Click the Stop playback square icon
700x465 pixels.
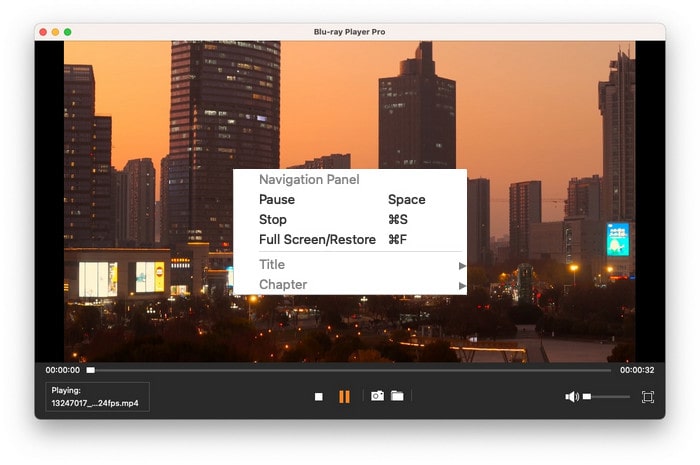click(x=319, y=397)
